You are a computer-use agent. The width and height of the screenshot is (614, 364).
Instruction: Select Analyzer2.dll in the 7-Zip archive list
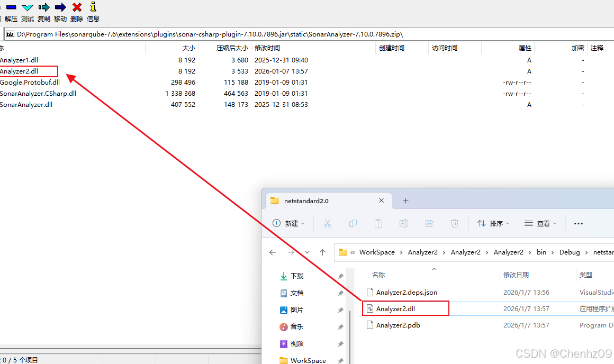tap(19, 71)
